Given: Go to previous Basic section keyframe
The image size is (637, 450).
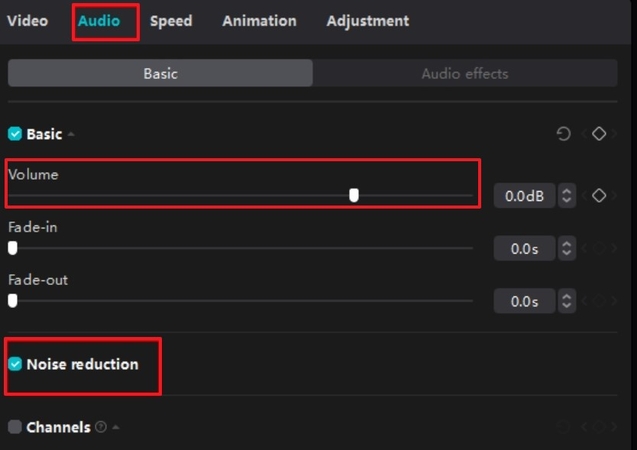Looking at the screenshot, I should point(585,134).
